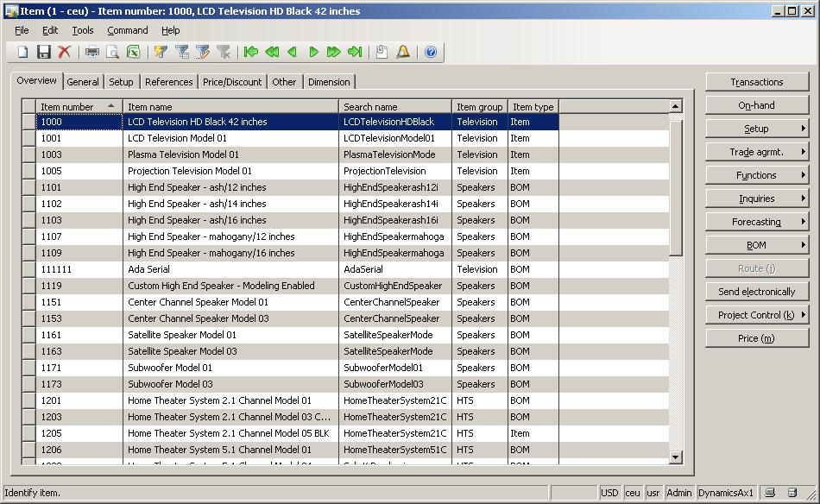
Task: Open the Command menu
Action: (127, 29)
